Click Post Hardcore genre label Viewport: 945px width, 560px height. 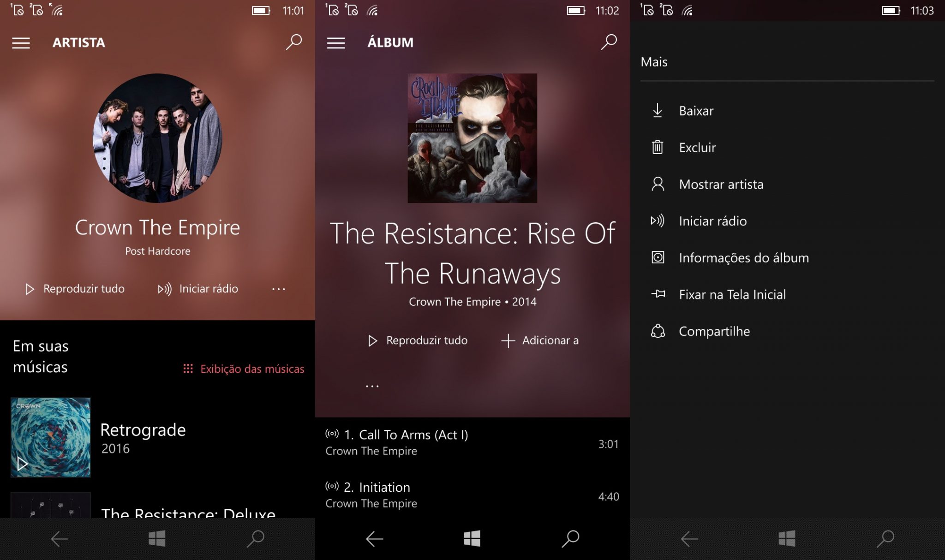pyautogui.click(x=157, y=251)
